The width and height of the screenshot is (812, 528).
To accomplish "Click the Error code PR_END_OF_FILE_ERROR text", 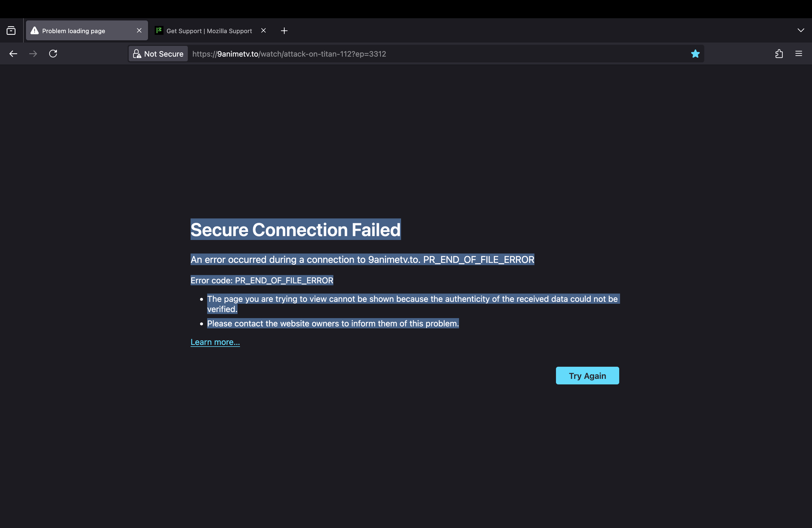I will point(262,280).
